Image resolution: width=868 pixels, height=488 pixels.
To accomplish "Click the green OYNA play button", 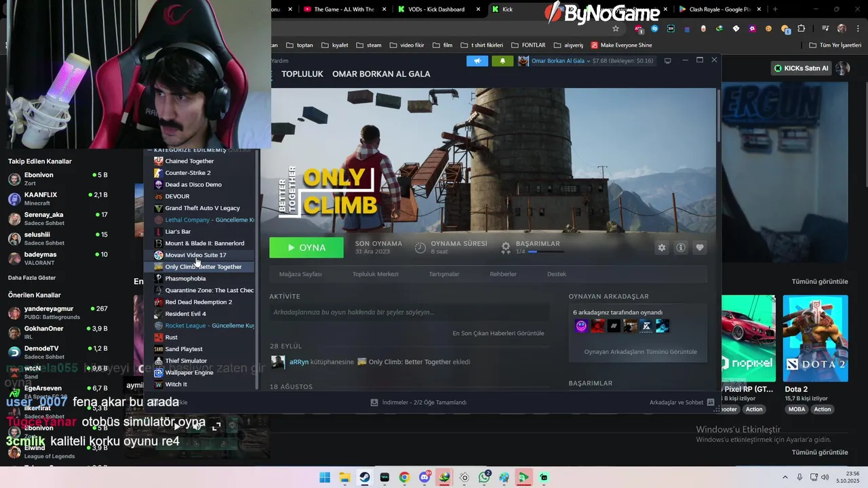I will click(307, 247).
